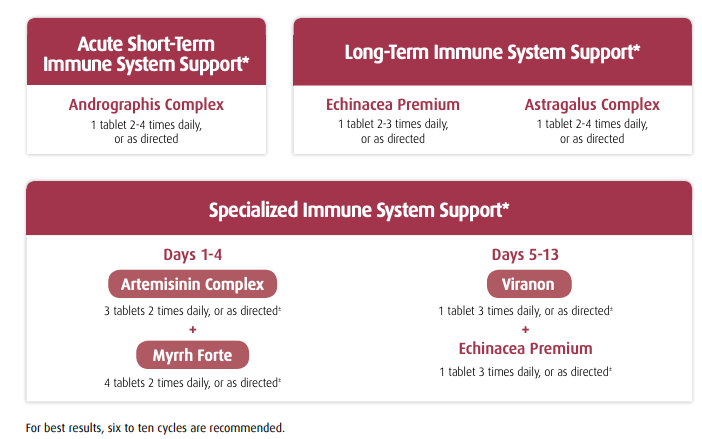Viewport: 702px width, 439px height.
Task: Click the Myrrh Forte pill button
Action: pos(193,355)
